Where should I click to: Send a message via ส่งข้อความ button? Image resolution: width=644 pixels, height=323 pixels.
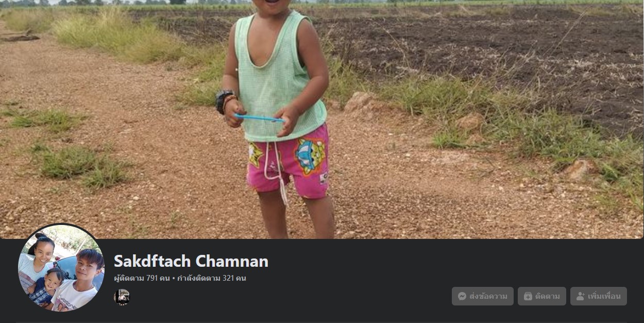(483, 296)
